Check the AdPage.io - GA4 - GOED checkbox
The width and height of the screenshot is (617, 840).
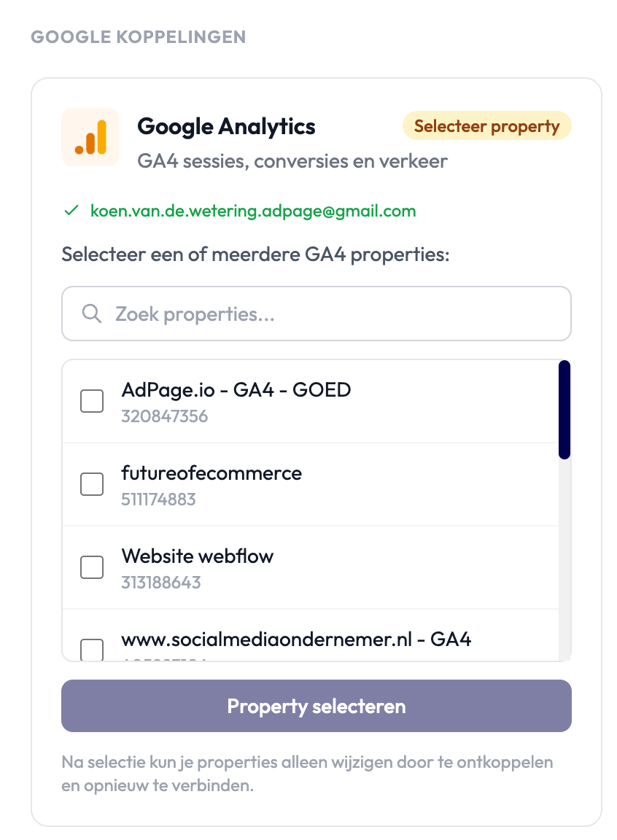click(91, 400)
